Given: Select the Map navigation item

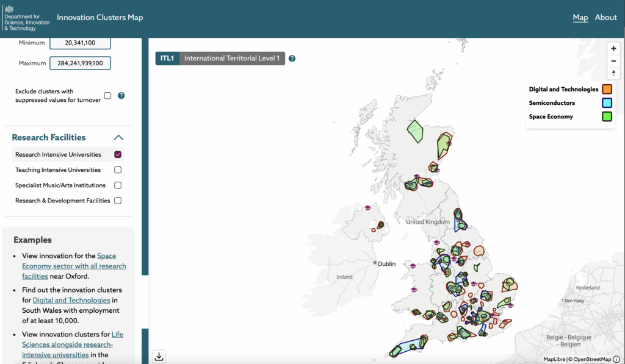Looking at the screenshot, I should click(x=580, y=18).
